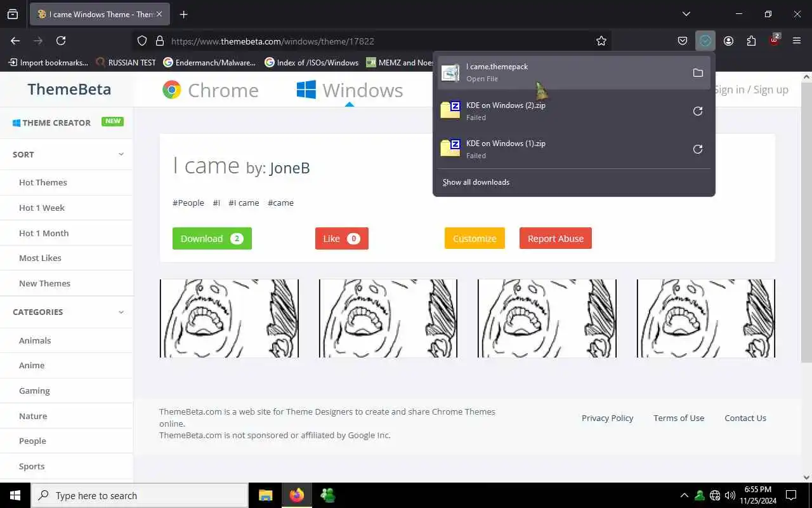The width and height of the screenshot is (812, 508).
Task: Click the orange Customize button
Action: [475, 238]
